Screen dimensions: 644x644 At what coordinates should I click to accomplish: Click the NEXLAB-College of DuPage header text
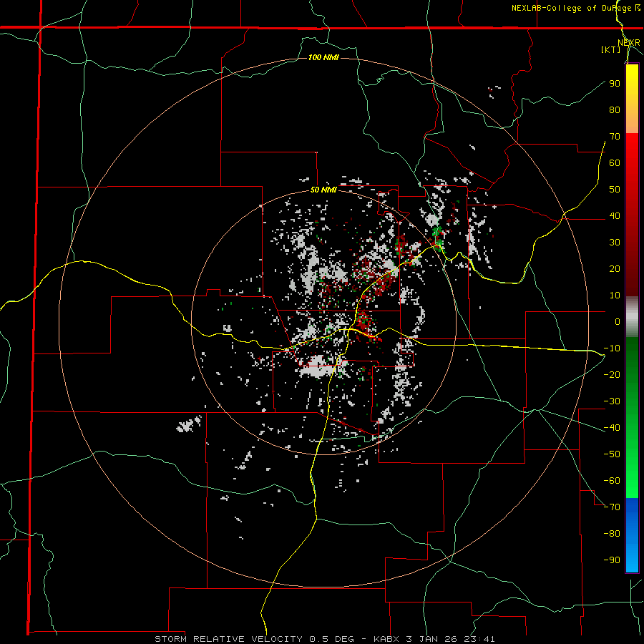575,8
